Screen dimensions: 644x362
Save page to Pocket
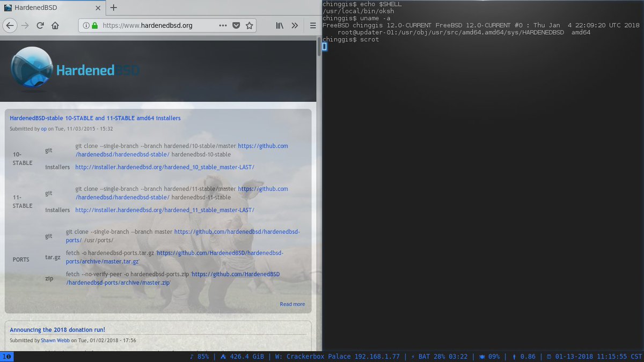pyautogui.click(x=236, y=25)
